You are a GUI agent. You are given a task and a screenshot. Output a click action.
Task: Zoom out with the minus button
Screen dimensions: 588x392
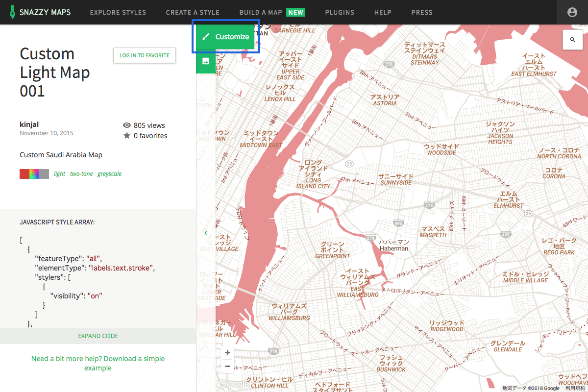pyautogui.click(x=227, y=366)
